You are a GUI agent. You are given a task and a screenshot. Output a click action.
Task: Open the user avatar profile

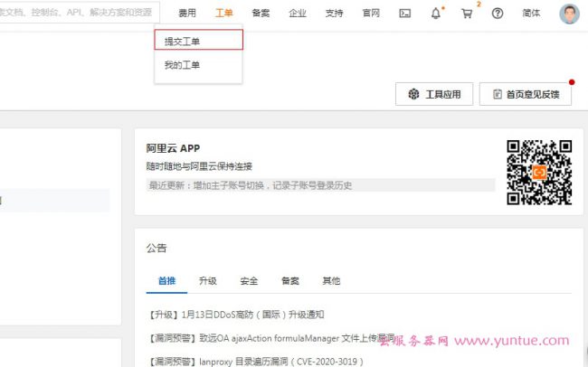point(569,14)
